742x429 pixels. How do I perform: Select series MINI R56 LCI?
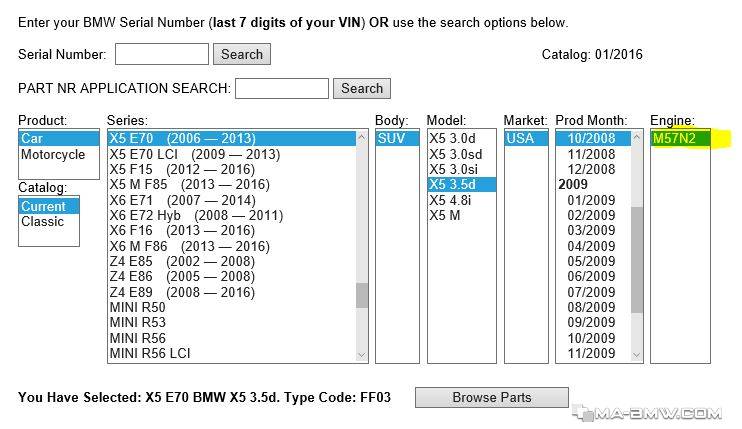click(232, 353)
